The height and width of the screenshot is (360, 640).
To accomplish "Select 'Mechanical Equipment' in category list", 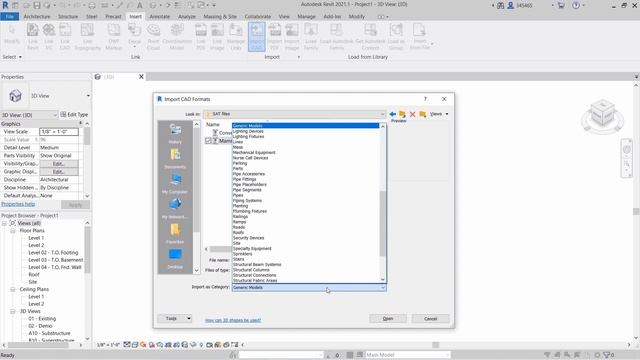I will coord(254,152).
